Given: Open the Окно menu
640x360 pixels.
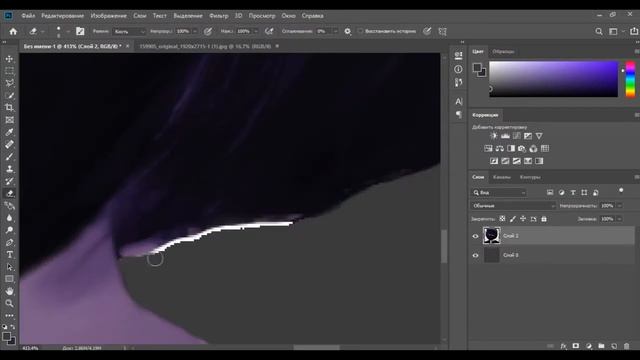Looking at the screenshot, I should click(288, 16).
